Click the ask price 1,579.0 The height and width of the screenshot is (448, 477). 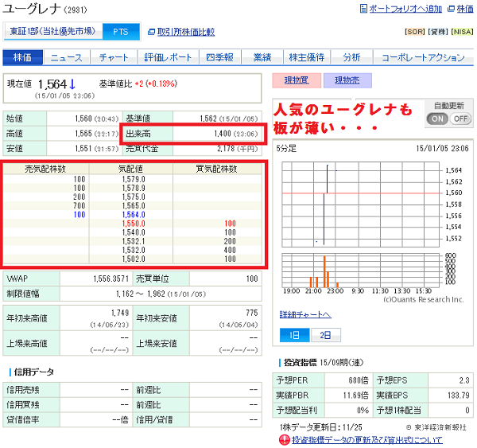point(134,179)
